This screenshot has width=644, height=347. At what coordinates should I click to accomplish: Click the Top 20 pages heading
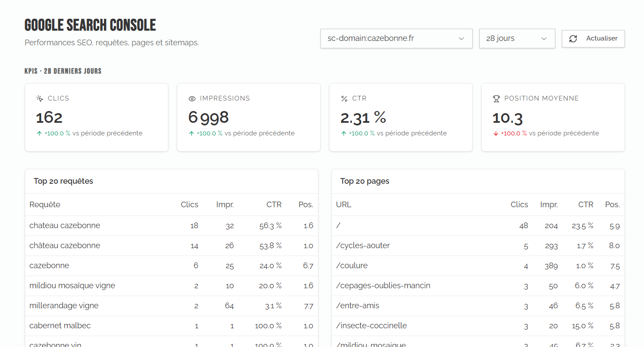coord(365,181)
